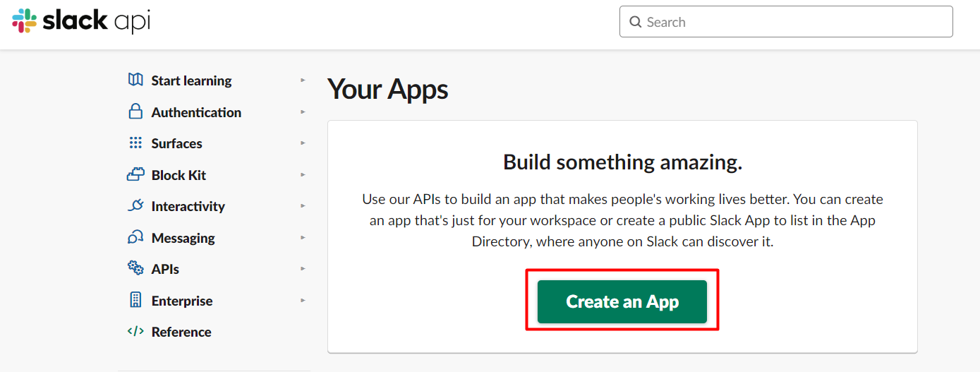The height and width of the screenshot is (372, 980).
Task: Click the Your Apps heading
Action: [x=388, y=90]
